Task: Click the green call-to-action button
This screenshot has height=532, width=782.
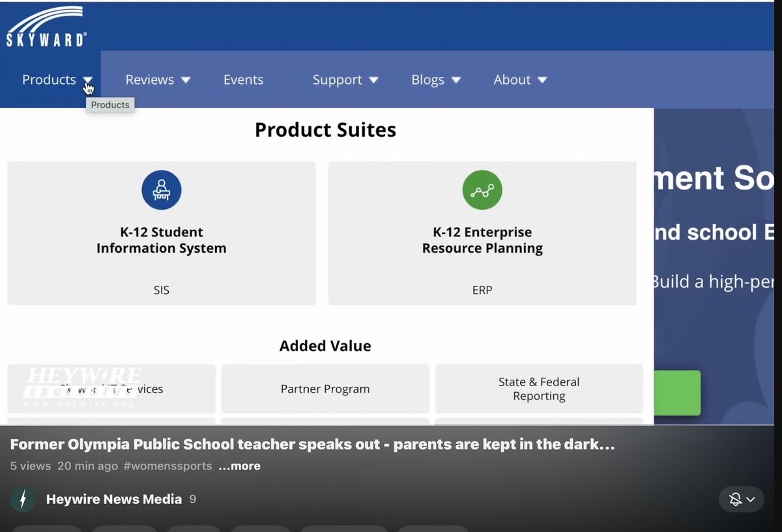Action: pos(677,393)
